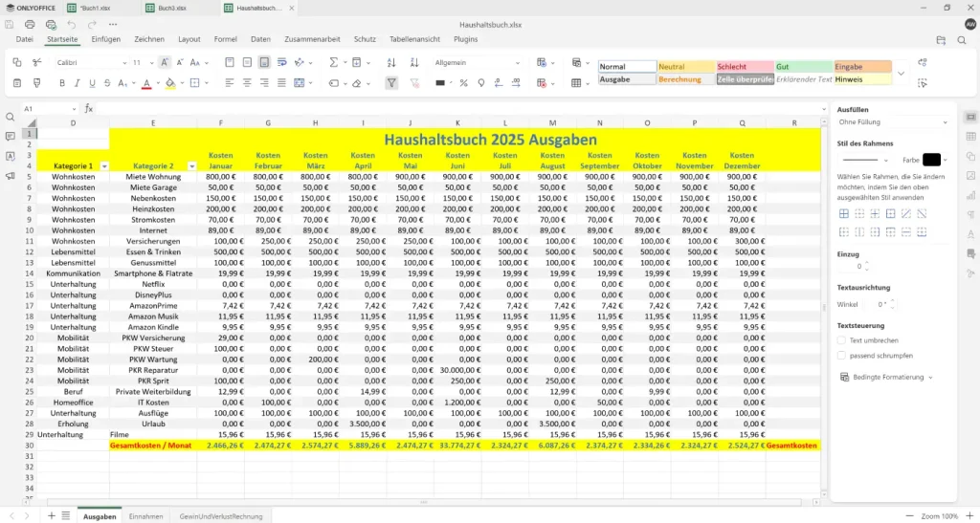Apply the Berechnung cell style
This screenshot has width=980, height=523.
point(686,79)
